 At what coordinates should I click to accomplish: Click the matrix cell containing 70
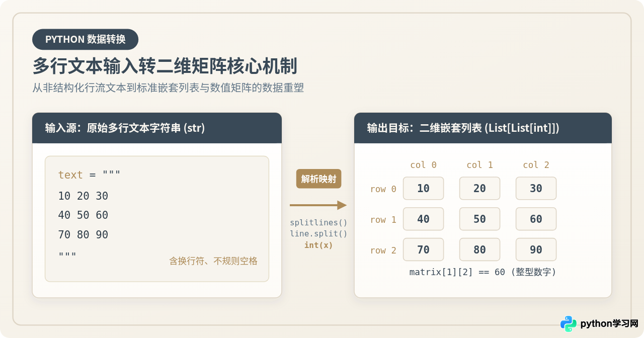click(423, 249)
